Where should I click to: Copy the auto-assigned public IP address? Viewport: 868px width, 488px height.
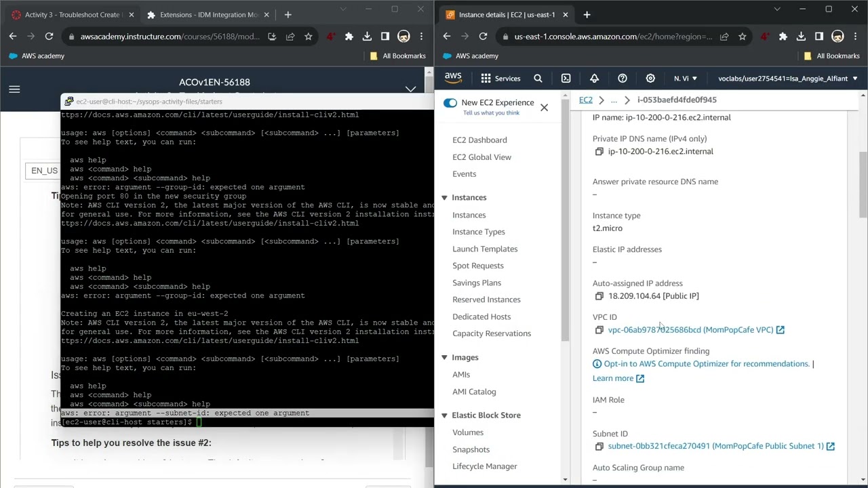click(599, 296)
